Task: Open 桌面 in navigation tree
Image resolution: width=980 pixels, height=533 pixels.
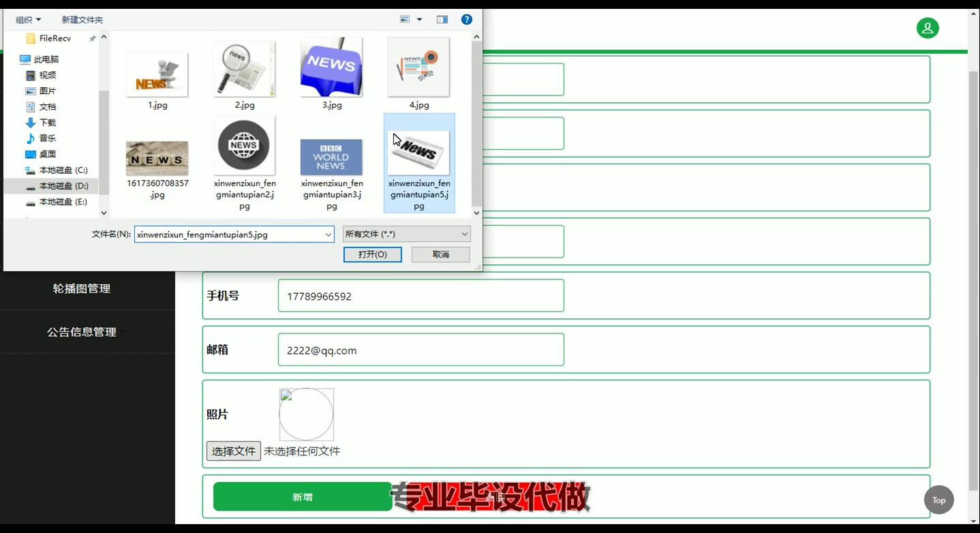Action: [47, 154]
